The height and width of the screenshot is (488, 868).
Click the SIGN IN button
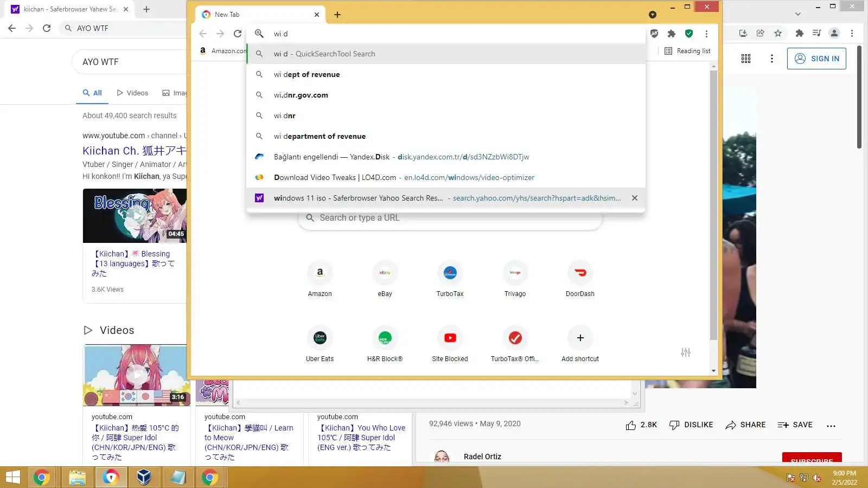(x=816, y=59)
